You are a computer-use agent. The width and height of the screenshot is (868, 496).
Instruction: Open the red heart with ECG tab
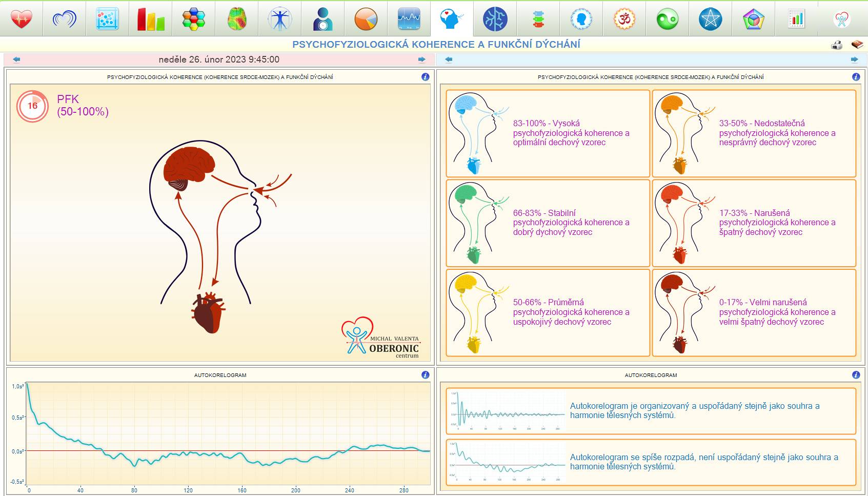(x=22, y=19)
